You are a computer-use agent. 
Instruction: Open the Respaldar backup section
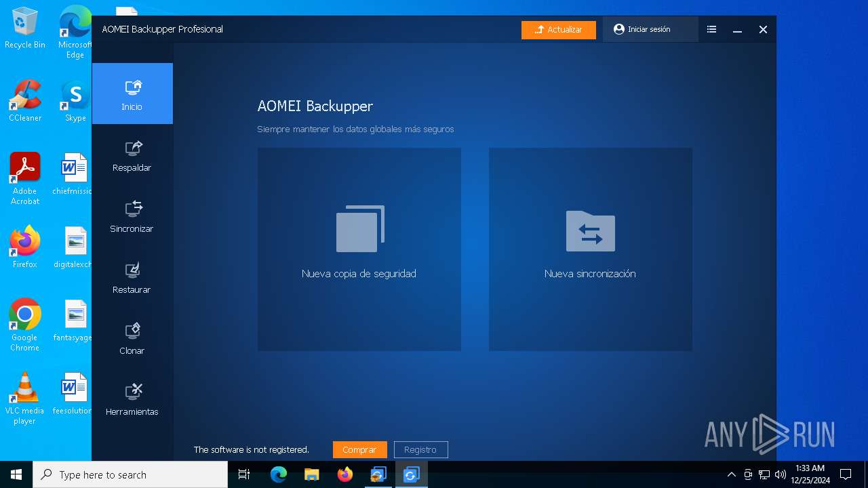[x=132, y=155]
